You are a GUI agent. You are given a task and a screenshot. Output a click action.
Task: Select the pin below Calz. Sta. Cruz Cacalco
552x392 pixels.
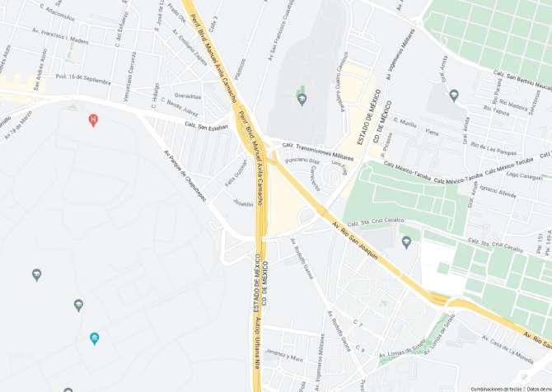click(407, 242)
